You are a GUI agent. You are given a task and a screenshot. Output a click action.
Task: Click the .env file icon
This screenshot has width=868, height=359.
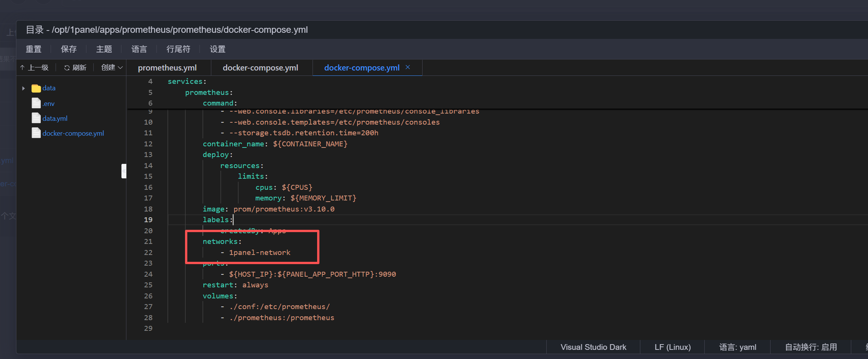pyautogui.click(x=36, y=103)
